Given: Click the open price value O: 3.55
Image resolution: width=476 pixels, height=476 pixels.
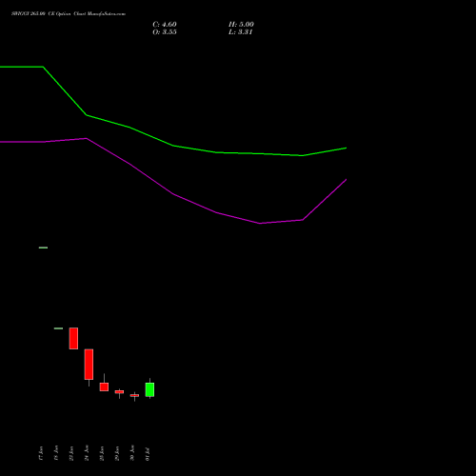Looking at the screenshot, I should click(x=165, y=32).
